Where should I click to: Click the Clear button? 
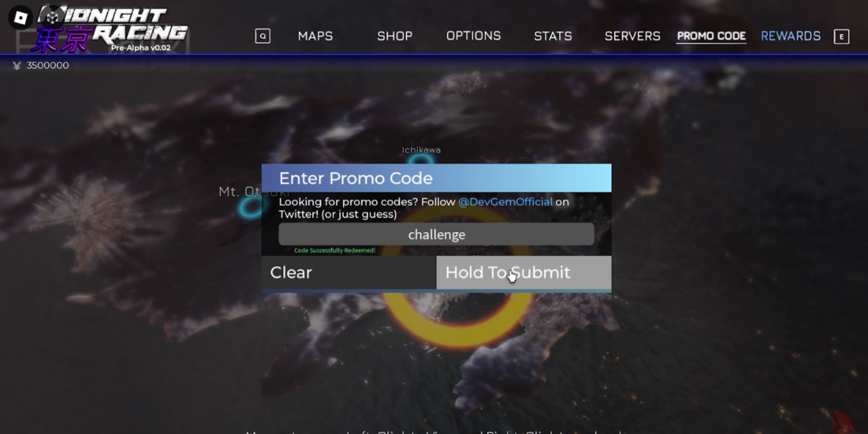(291, 272)
